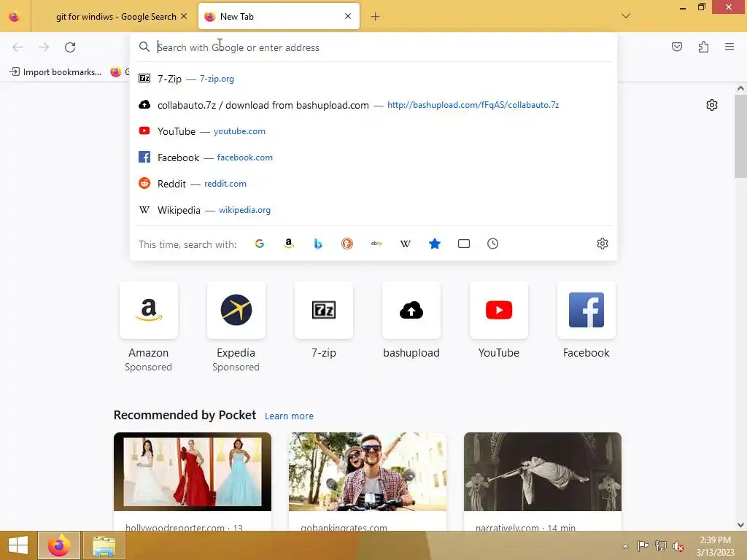Pick the Reddit reddit.com suggestion

click(373, 183)
